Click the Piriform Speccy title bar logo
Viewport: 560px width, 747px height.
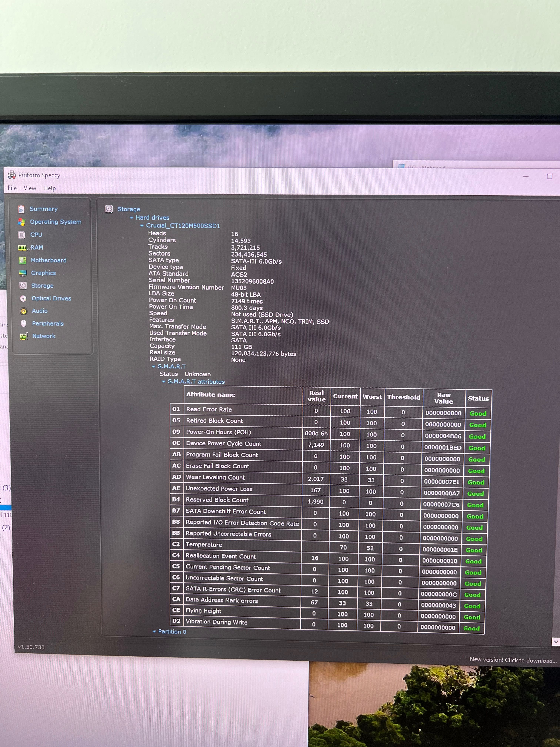pos(12,175)
